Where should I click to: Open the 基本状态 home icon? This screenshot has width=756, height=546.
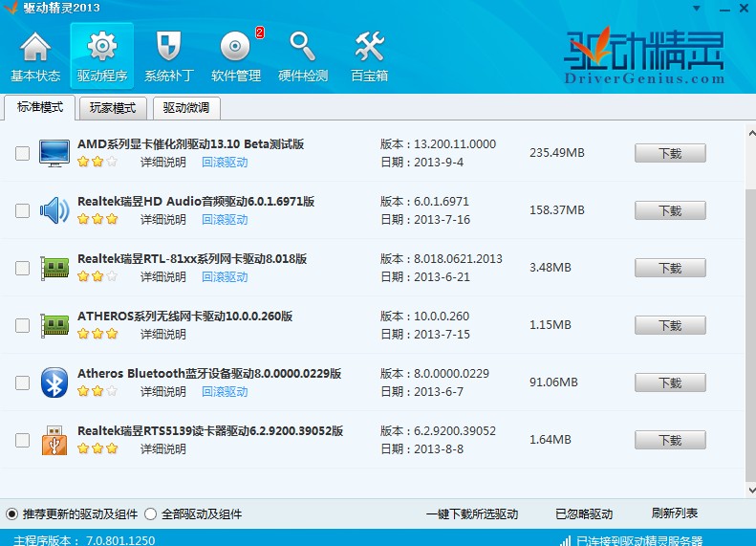click(35, 47)
